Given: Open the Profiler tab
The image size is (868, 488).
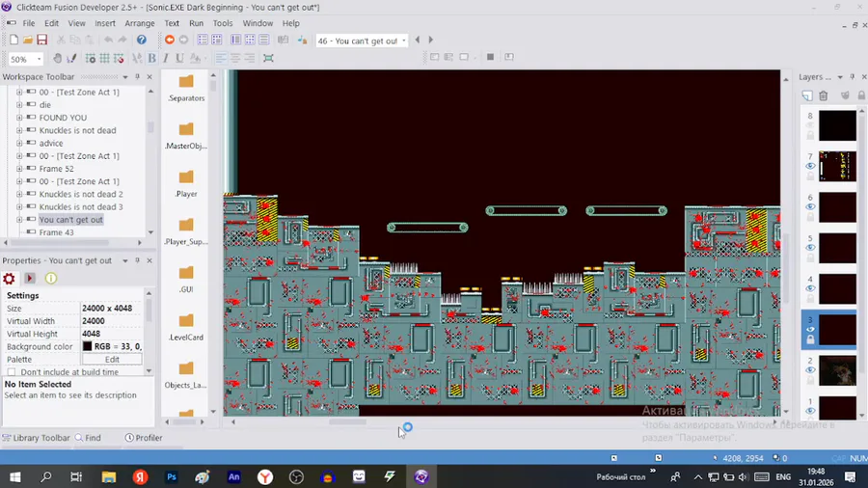Looking at the screenshot, I should point(144,438).
